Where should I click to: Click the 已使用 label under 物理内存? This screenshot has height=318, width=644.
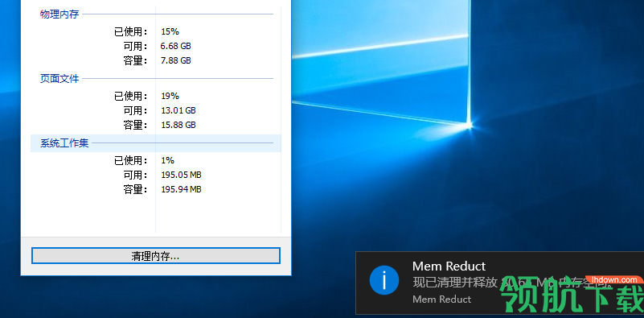[x=130, y=31]
